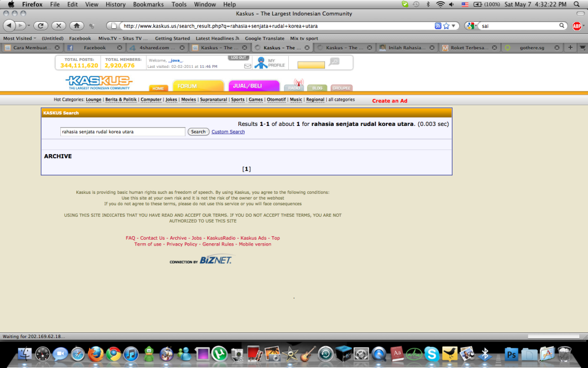
Task: Open the Mobile version footer link
Action: (255, 244)
